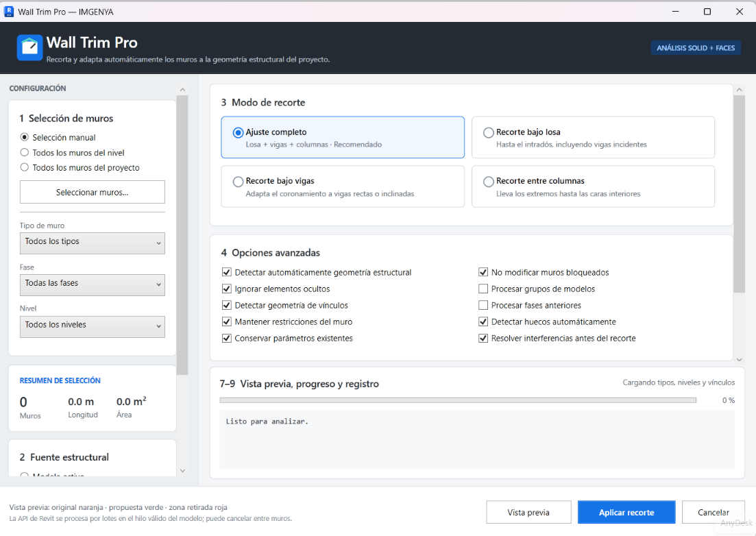Viewport: 756px width, 536px height.
Task: Click the Revit icon in the title bar
Action: 9,12
